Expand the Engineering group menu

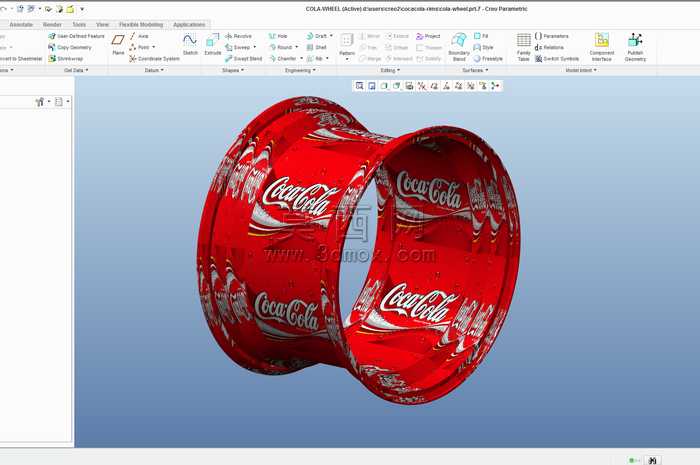(x=300, y=70)
